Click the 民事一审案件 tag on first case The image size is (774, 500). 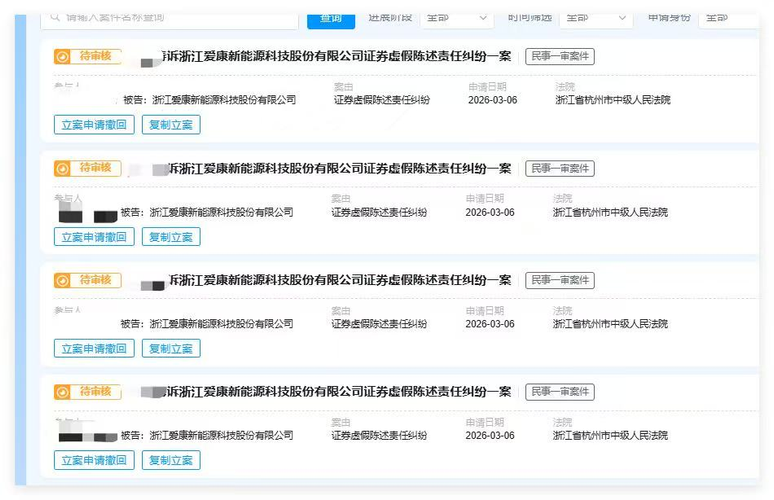click(x=560, y=56)
